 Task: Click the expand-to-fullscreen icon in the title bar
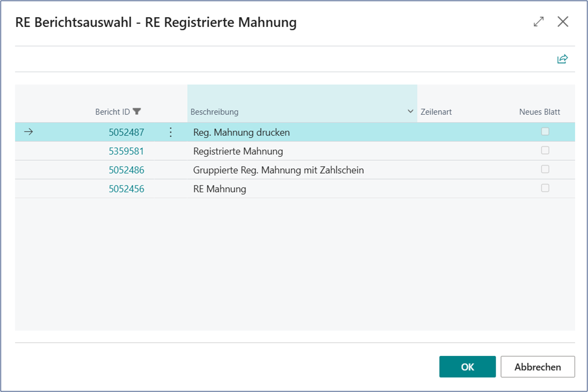pos(538,22)
